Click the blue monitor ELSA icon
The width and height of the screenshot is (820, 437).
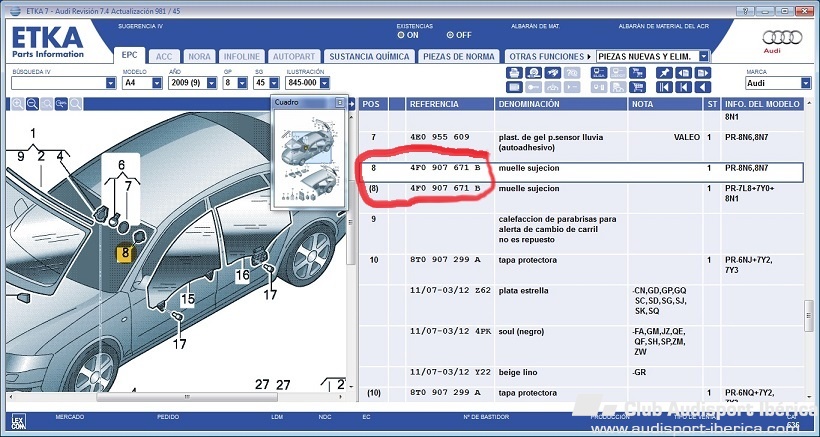[599, 73]
